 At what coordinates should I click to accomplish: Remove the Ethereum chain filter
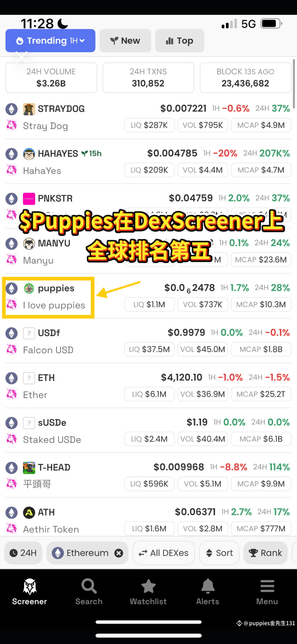point(119,553)
